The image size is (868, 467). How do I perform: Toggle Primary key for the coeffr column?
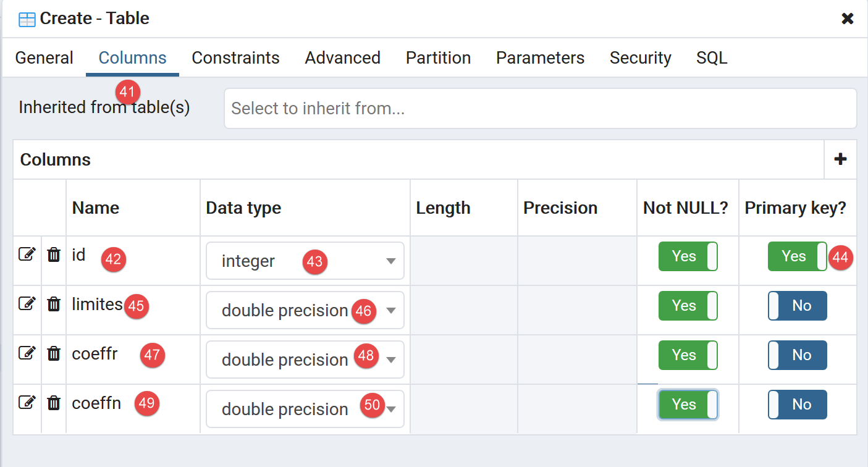[x=797, y=355]
